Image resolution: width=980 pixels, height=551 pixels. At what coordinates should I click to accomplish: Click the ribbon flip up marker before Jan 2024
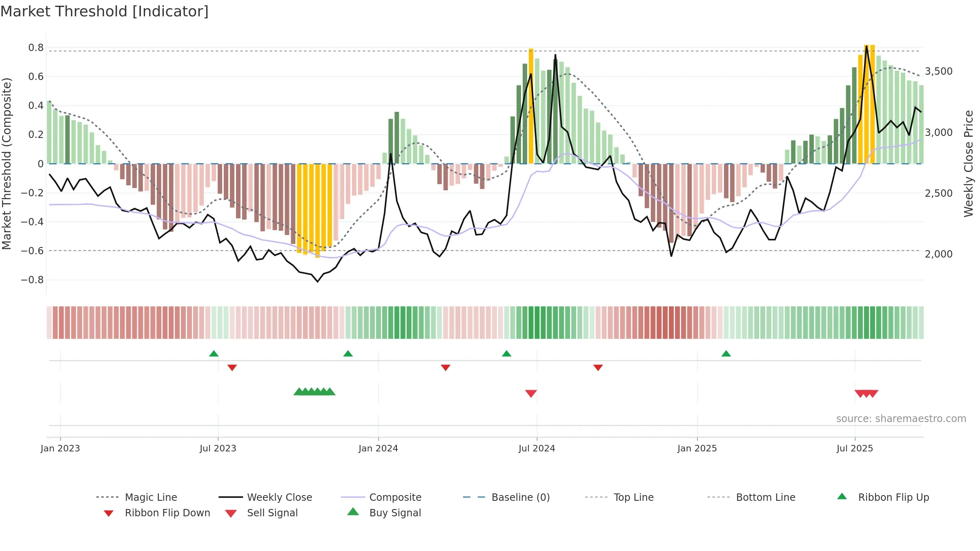tap(348, 353)
